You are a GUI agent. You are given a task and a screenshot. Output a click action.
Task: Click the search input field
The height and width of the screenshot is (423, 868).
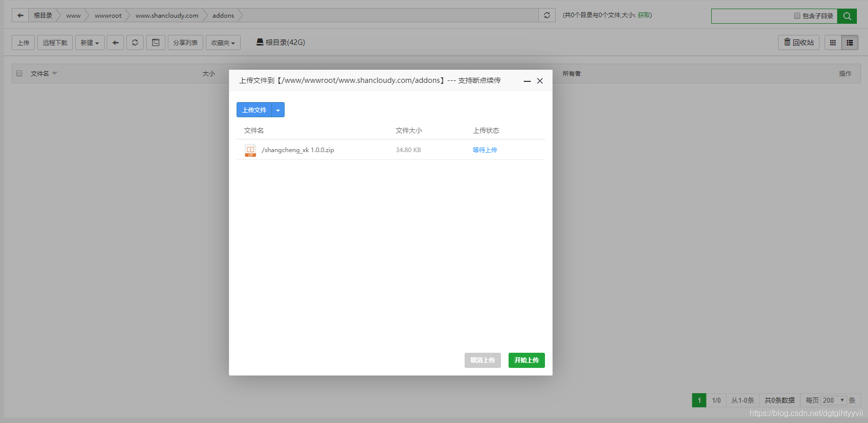point(752,16)
